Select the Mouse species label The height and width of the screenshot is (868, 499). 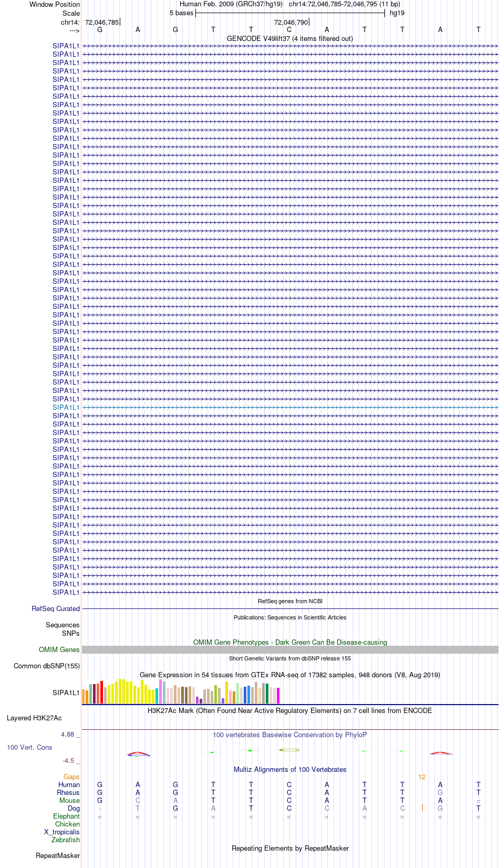pos(69,800)
